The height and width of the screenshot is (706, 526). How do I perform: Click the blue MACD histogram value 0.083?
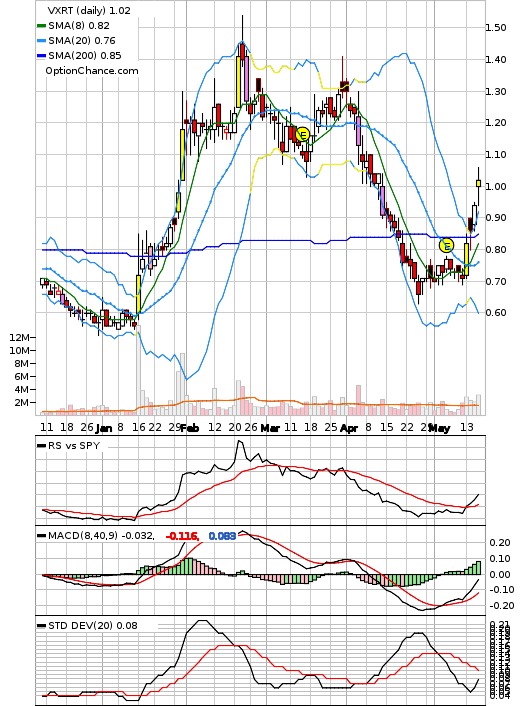[x=222, y=536]
